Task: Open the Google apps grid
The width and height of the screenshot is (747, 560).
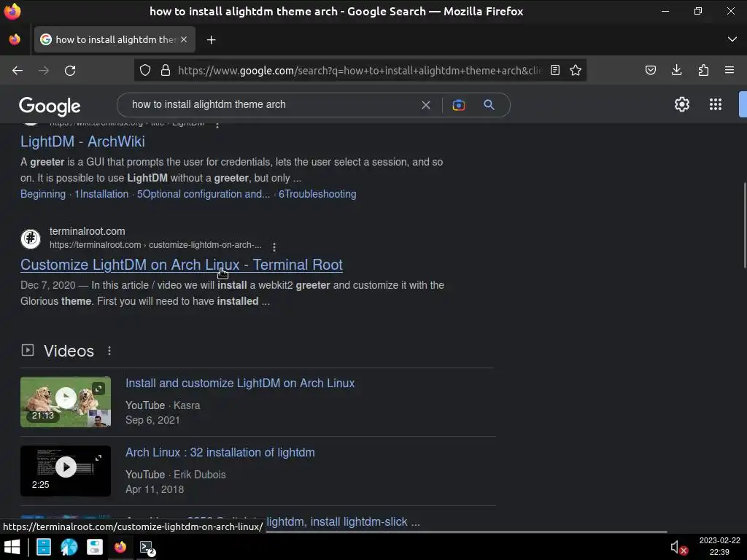Action: click(716, 104)
